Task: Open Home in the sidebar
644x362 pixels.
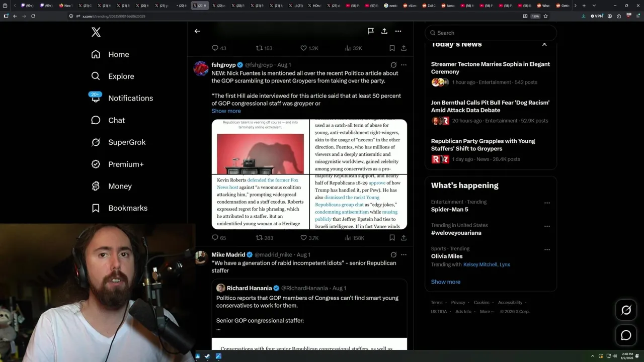Action: click(110, 54)
